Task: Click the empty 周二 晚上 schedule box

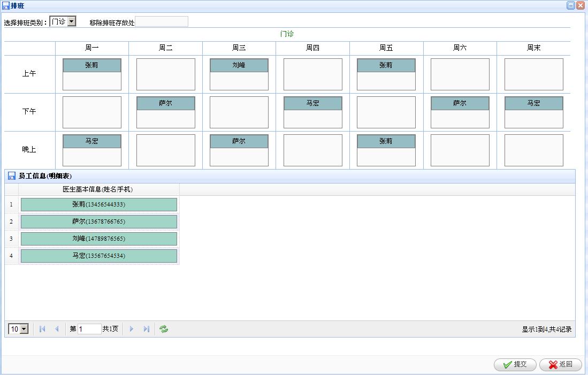Action: pos(166,150)
